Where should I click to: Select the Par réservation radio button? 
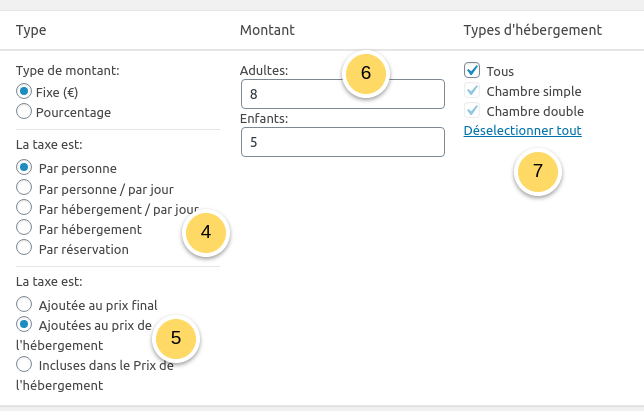click(x=25, y=248)
